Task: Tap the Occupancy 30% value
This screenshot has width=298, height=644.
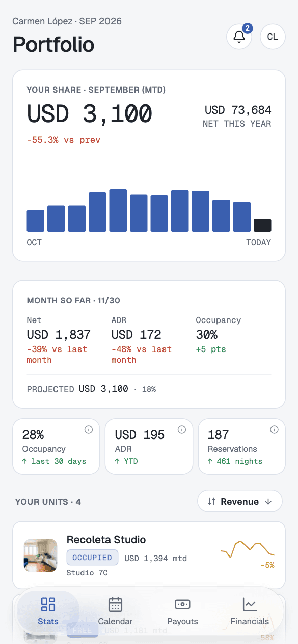Action: [x=207, y=335]
